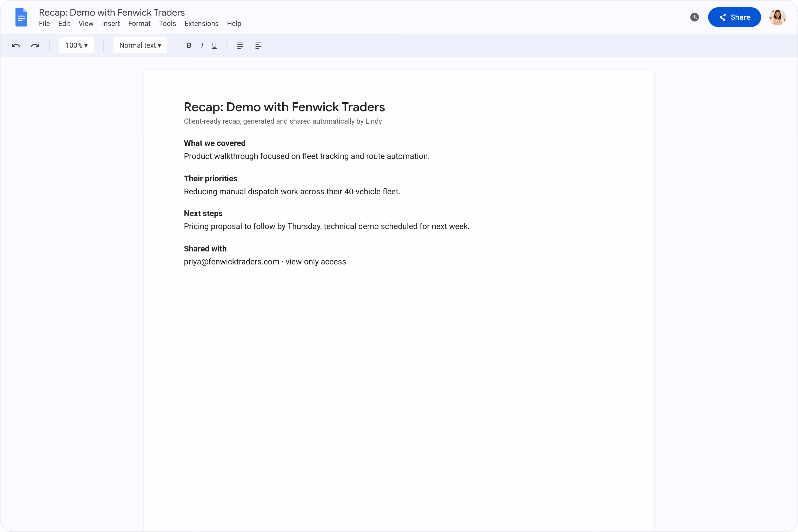Undo the last action
The image size is (798, 532).
click(16, 45)
